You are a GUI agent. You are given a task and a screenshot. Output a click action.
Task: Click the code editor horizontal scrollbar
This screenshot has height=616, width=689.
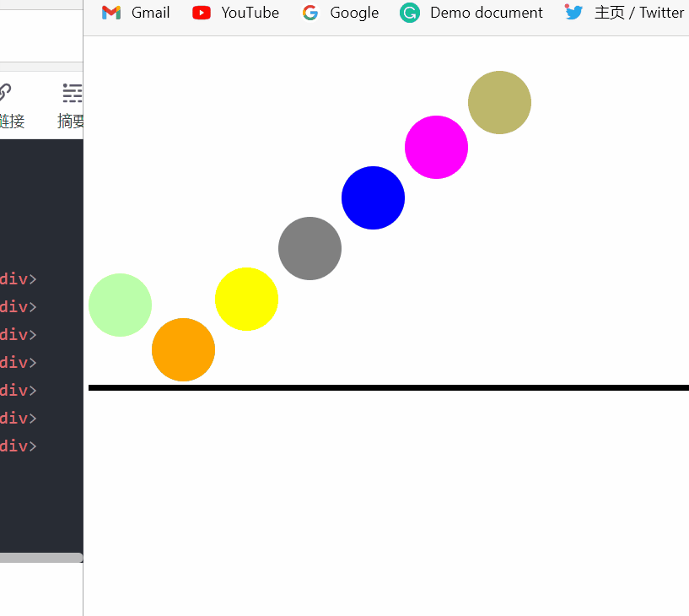[41, 558]
